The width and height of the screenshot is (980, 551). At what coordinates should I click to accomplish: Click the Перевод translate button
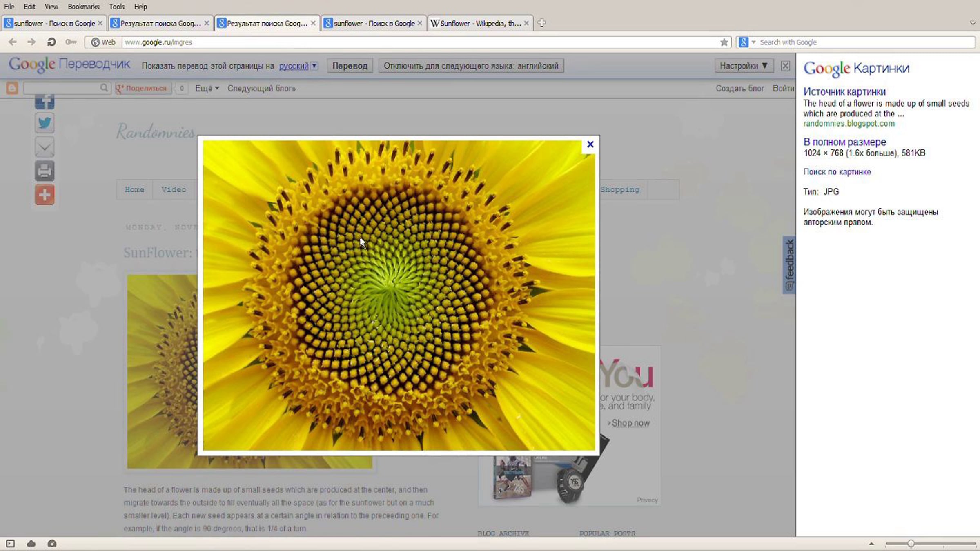pos(350,66)
